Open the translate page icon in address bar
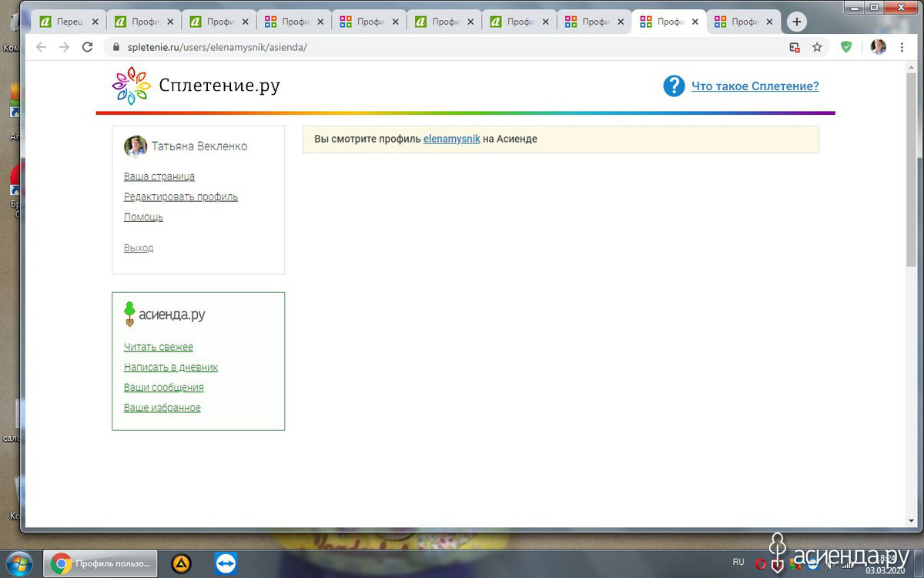The height and width of the screenshot is (578, 924). tap(795, 47)
